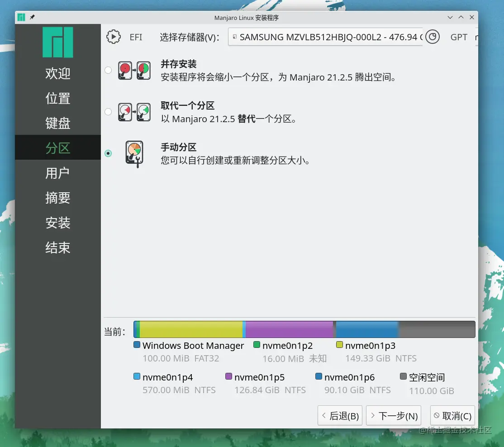Screen dimensions: 504x447
Task: Click the 后退(B) back button
Action: point(340,415)
